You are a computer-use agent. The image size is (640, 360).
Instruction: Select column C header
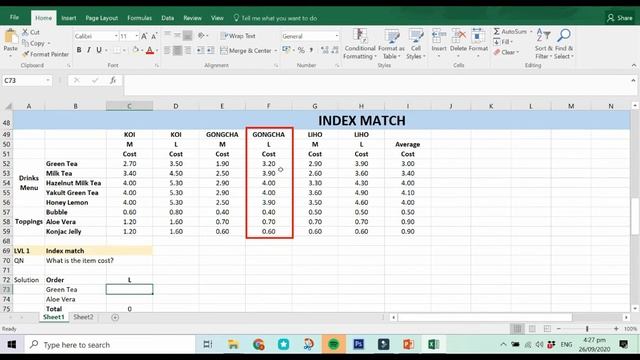[129, 106]
